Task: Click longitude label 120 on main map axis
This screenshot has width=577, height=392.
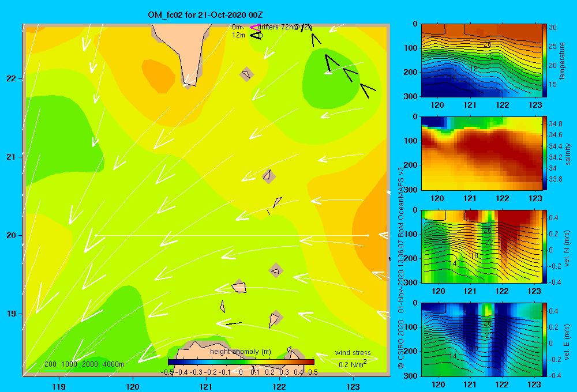Action: tap(133, 386)
